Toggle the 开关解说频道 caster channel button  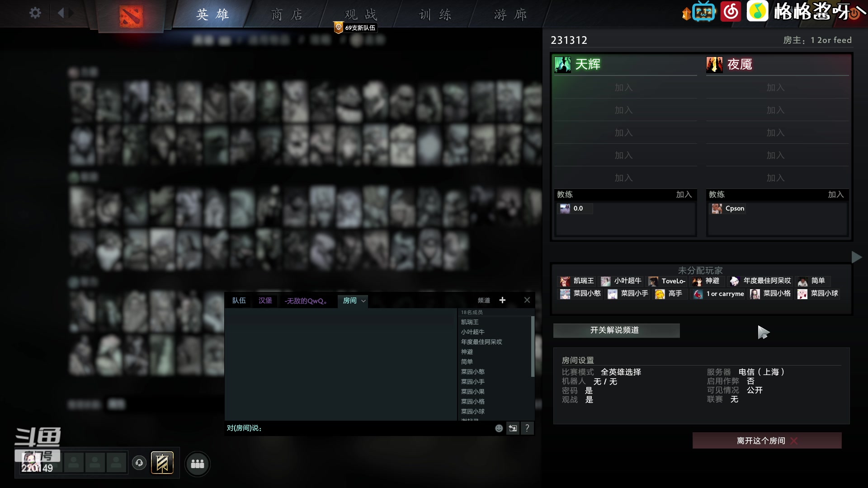coord(616,330)
